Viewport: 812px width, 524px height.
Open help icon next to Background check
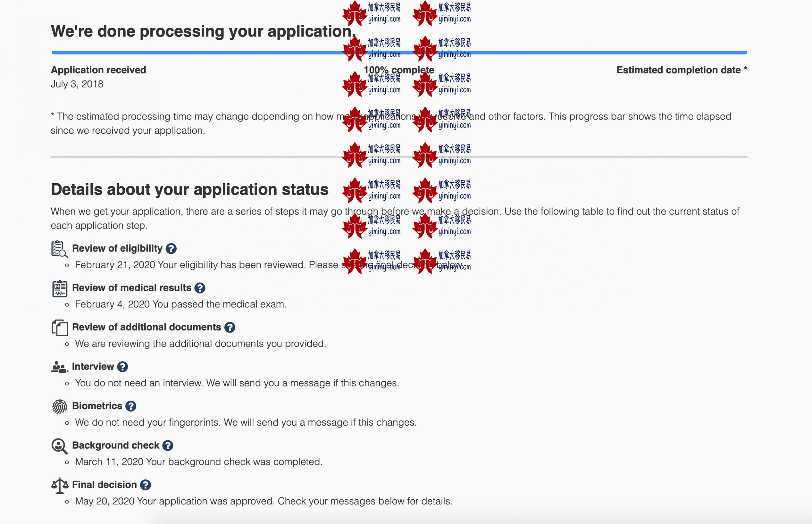[167, 446]
